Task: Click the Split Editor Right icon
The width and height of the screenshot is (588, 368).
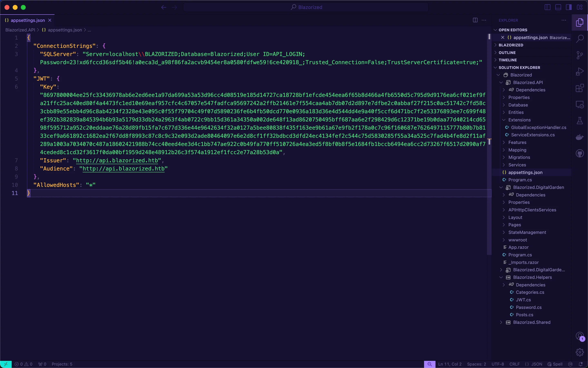Action: 475,20
